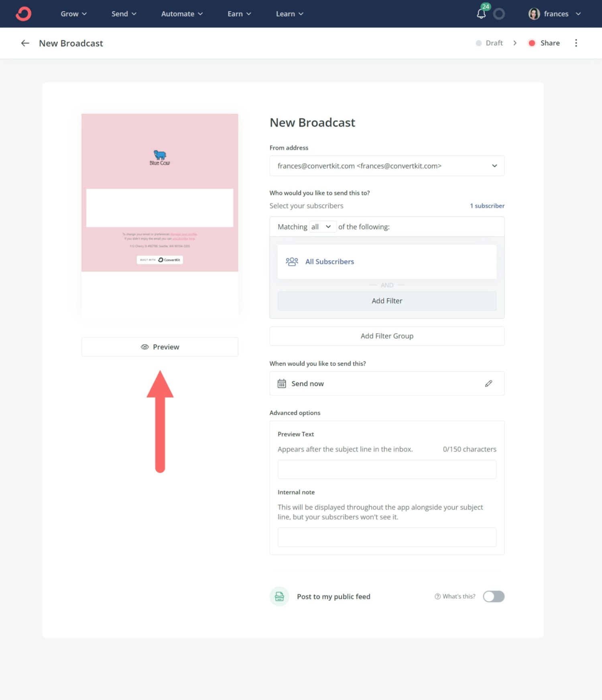Open the Matching all selector

point(322,227)
